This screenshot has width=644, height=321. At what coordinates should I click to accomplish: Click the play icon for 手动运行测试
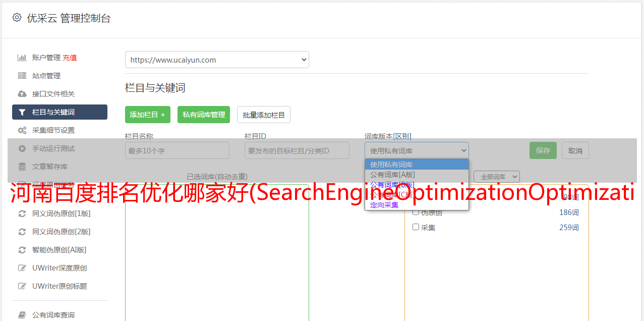[x=22, y=148]
